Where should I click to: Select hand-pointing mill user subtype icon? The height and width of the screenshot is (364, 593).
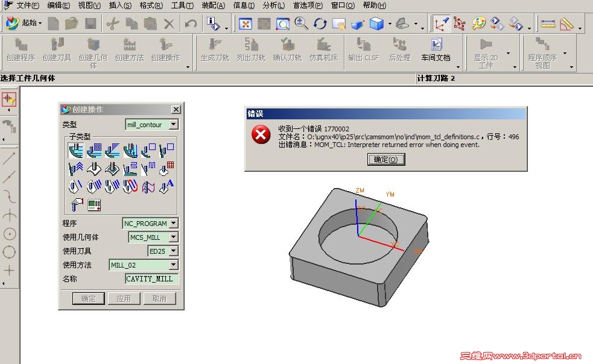tap(77, 204)
